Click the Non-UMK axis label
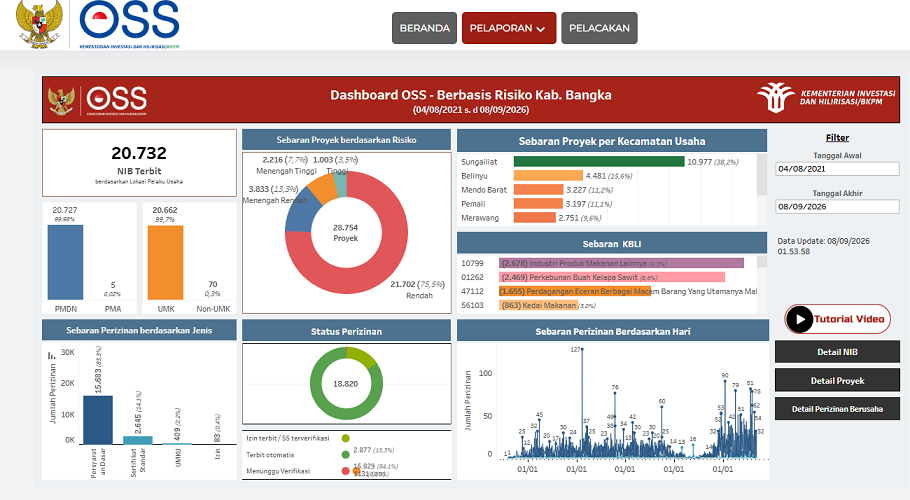910x500 pixels. pos(213,309)
